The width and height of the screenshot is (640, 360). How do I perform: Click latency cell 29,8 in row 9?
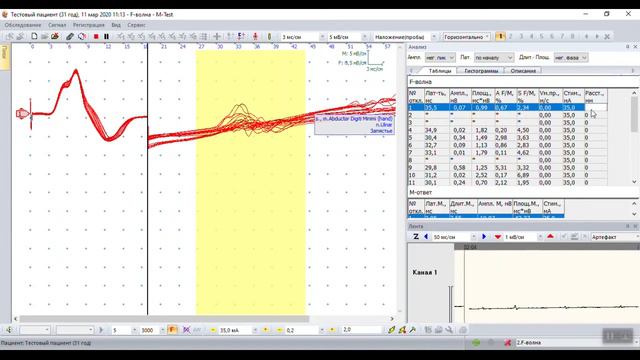click(x=436, y=167)
